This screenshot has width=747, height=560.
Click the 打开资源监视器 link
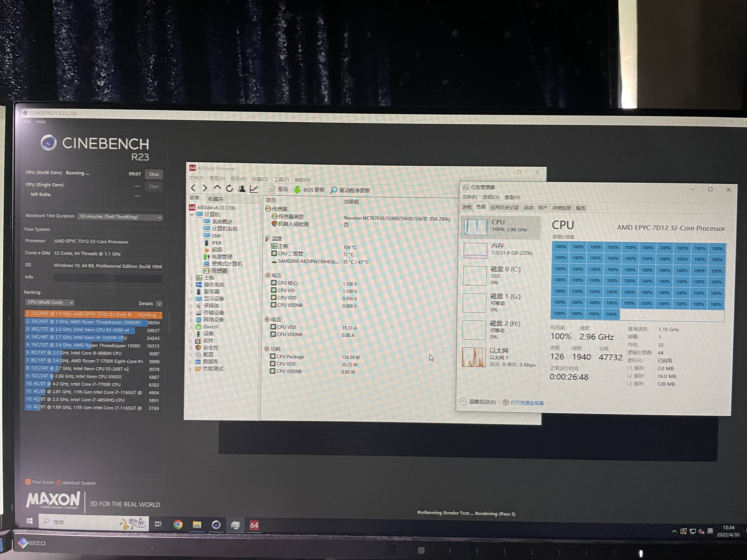[x=527, y=403]
